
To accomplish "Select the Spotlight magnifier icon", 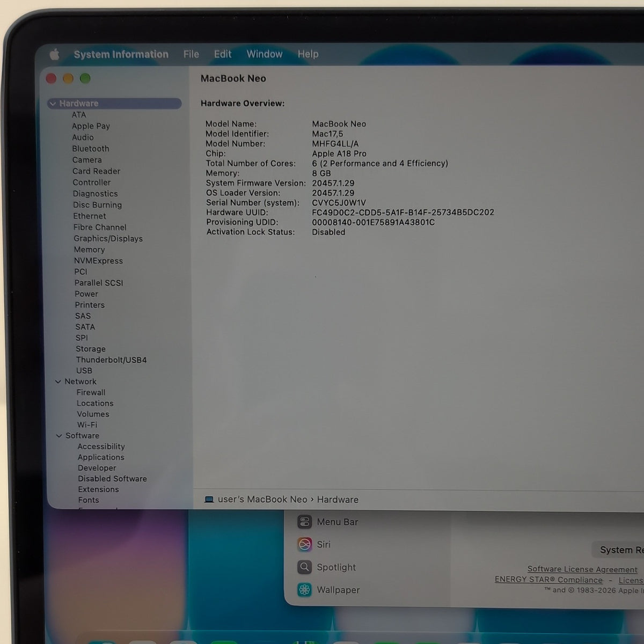I will pyautogui.click(x=305, y=567).
